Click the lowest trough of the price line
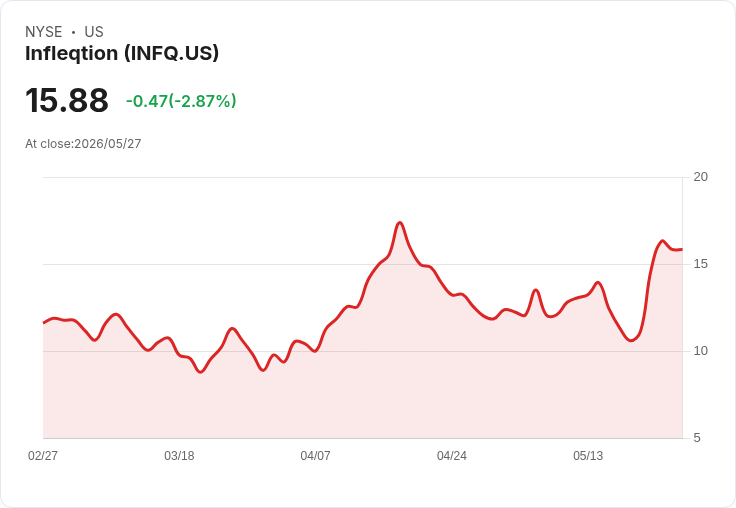Screen dimensions: 736x508 pos(201,372)
